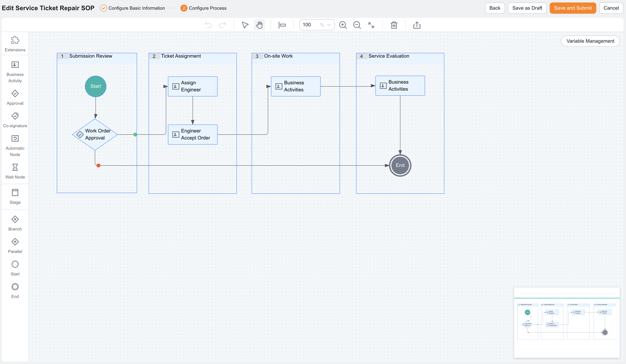Pick the Start circle in sidebar palette
Screen dimensions: 626x364
click(15, 264)
